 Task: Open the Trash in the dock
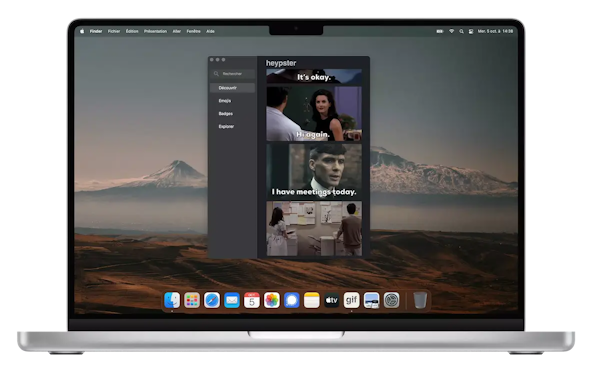click(420, 300)
